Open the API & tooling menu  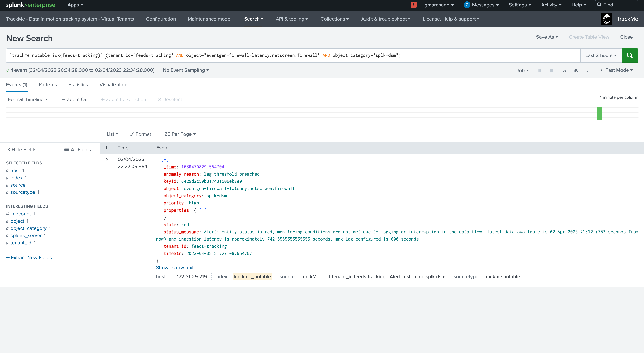coord(292,19)
